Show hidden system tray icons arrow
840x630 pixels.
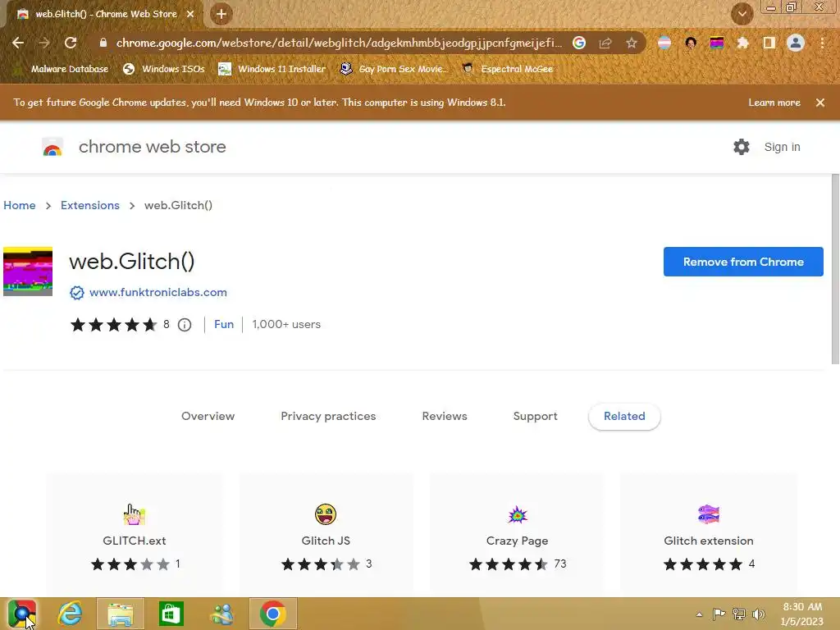click(x=699, y=614)
